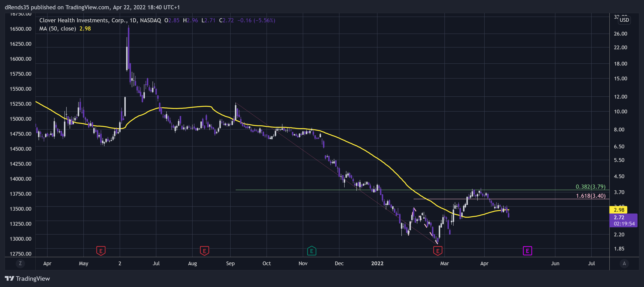Click the Mar label on time axis
The height and width of the screenshot is (287, 644).
click(x=444, y=263)
